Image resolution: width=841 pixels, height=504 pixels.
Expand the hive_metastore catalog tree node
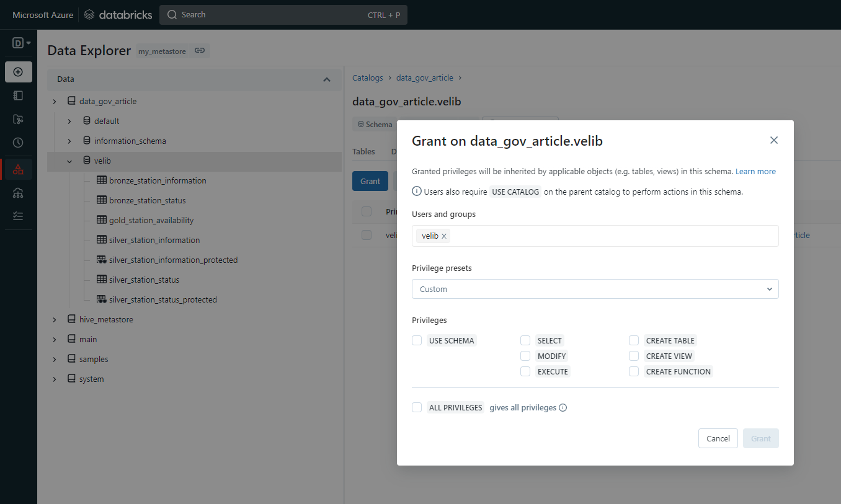[55, 320]
